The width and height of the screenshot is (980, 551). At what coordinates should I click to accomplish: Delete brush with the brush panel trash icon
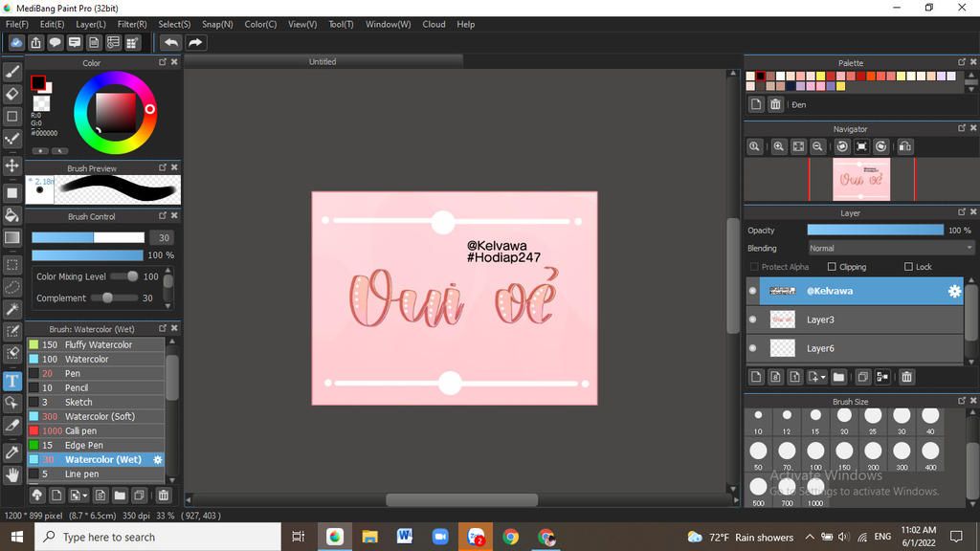tap(163, 496)
